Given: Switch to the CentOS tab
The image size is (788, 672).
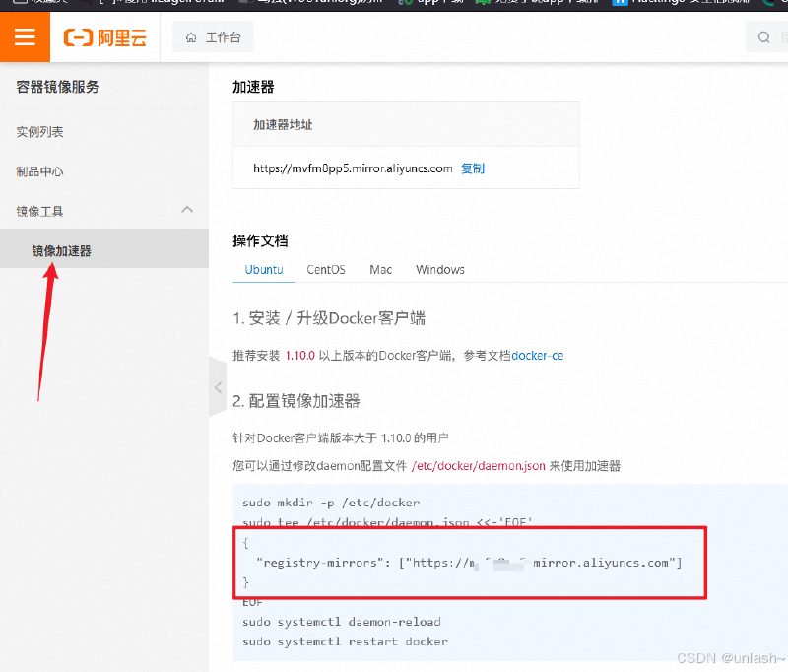Looking at the screenshot, I should (326, 270).
